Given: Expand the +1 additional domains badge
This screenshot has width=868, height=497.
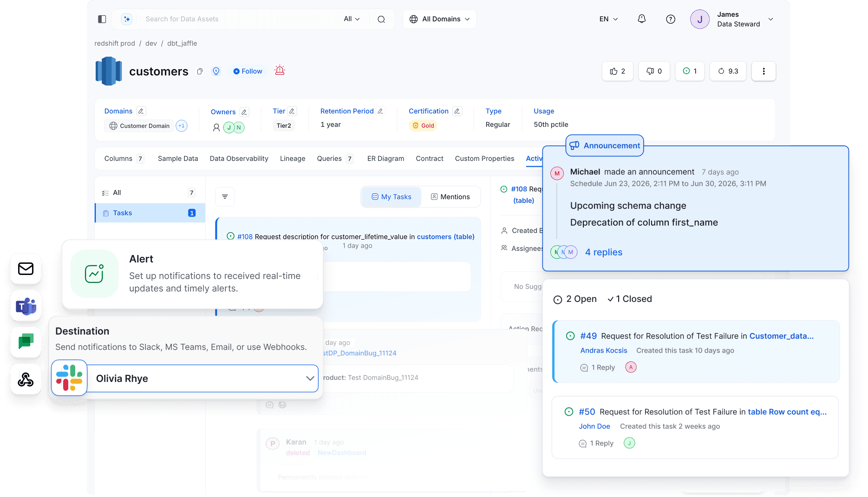Looking at the screenshot, I should pyautogui.click(x=182, y=126).
